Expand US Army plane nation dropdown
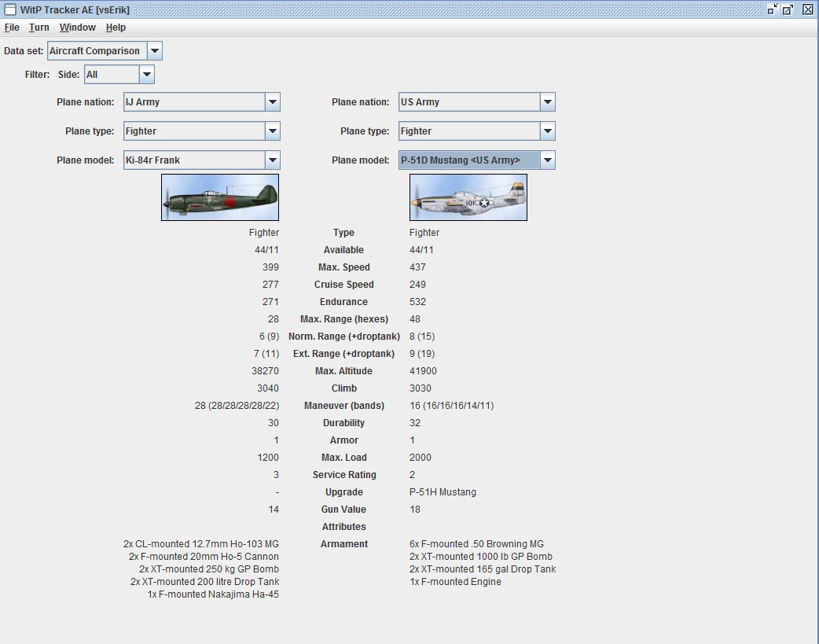Image resolution: width=819 pixels, height=644 pixels. [x=547, y=102]
